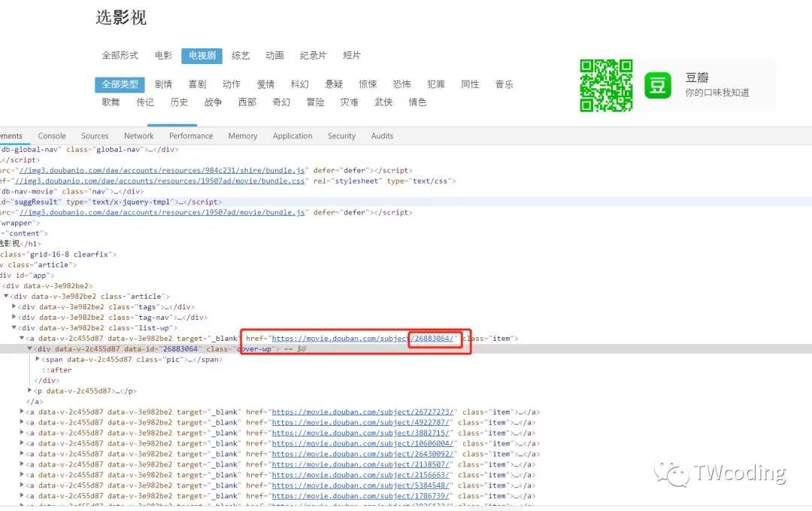The height and width of the screenshot is (511, 812).
Task: Select the ::after pseudo-element row
Action: 57,370
